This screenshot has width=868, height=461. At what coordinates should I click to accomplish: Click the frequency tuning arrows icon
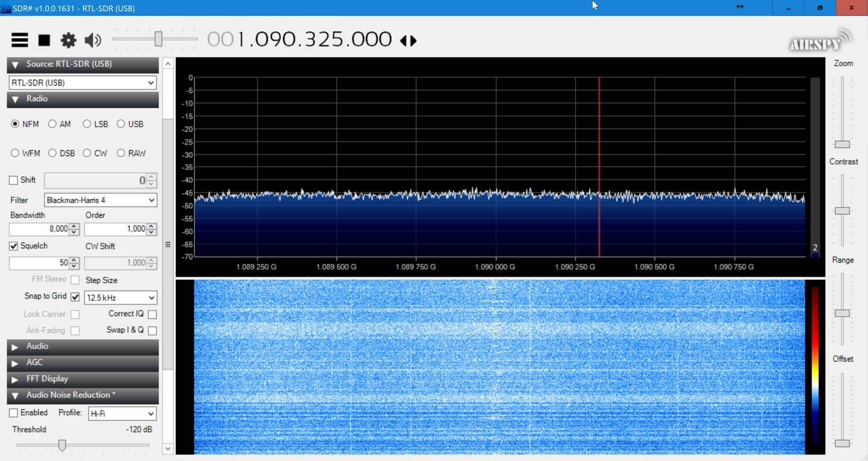pyautogui.click(x=408, y=40)
